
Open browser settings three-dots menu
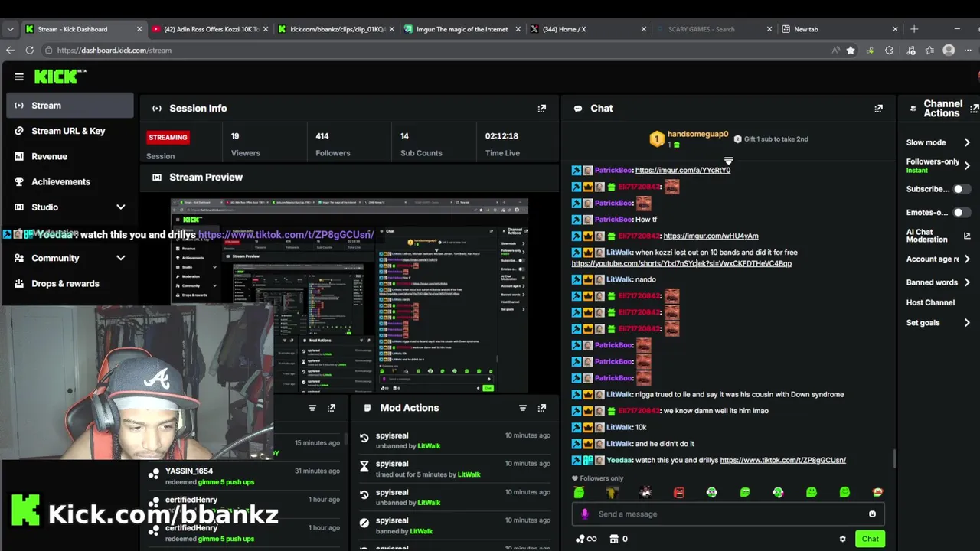pos(968,50)
